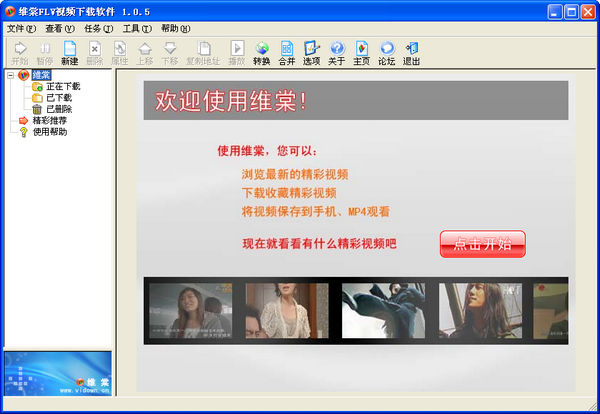Click the 现在就看看有什么精彩视频吧 text

pyautogui.click(x=320, y=244)
